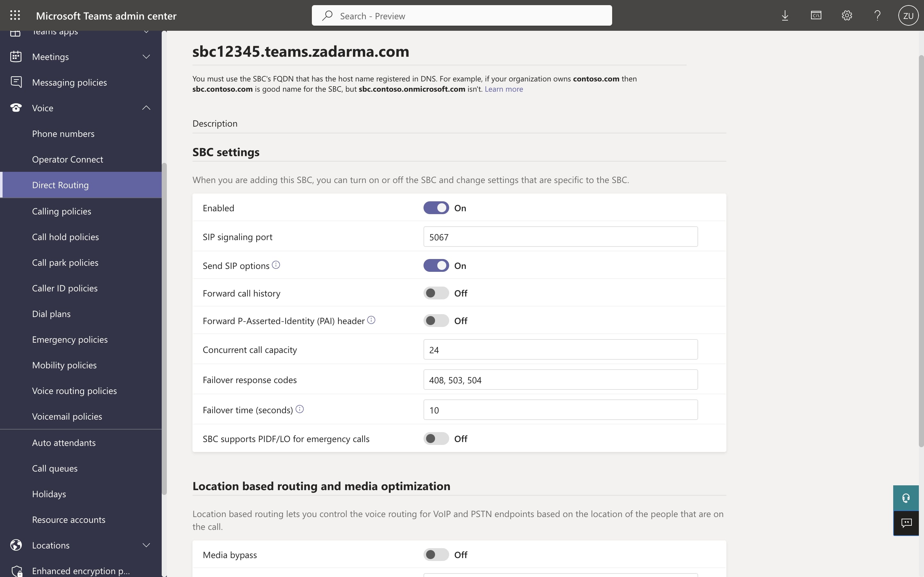
Task: Open Call queues page
Action: [x=55, y=468]
